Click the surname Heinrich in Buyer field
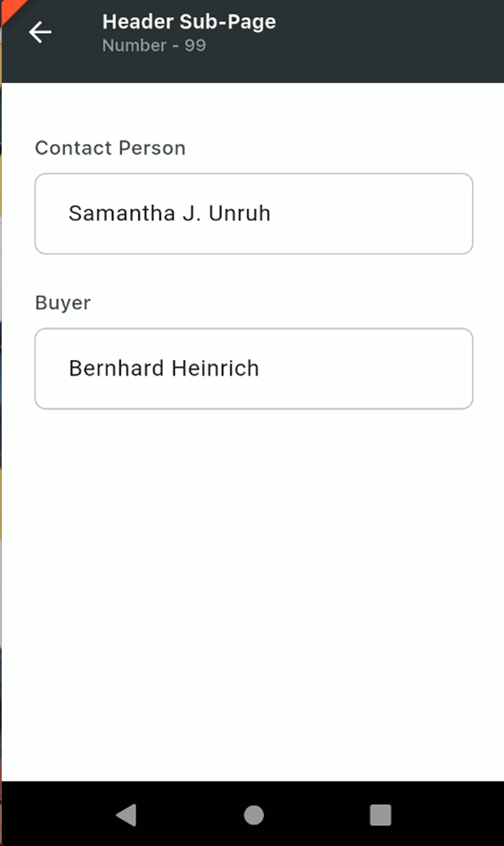Image resolution: width=504 pixels, height=846 pixels. [215, 368]
